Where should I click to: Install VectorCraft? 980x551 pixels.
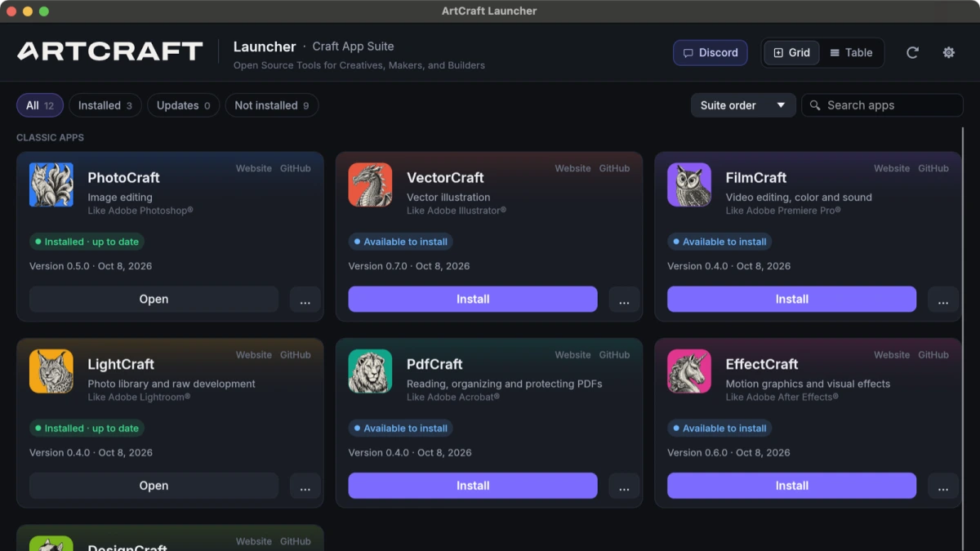473,300
